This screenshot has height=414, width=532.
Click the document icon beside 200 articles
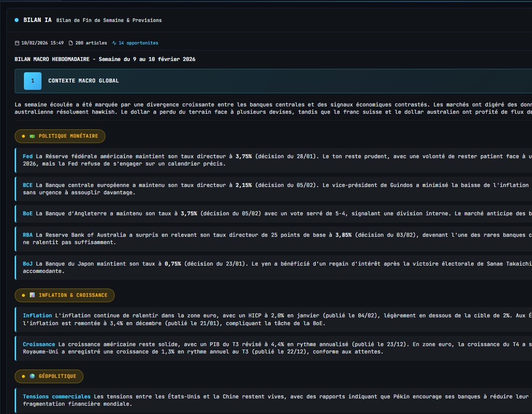click(x=70, y=42)
